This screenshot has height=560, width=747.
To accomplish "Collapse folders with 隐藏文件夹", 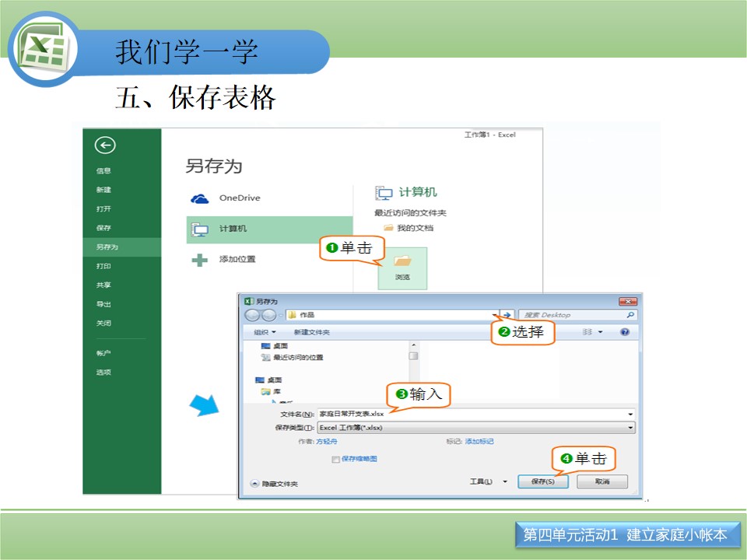I will (x=275, y=484).
